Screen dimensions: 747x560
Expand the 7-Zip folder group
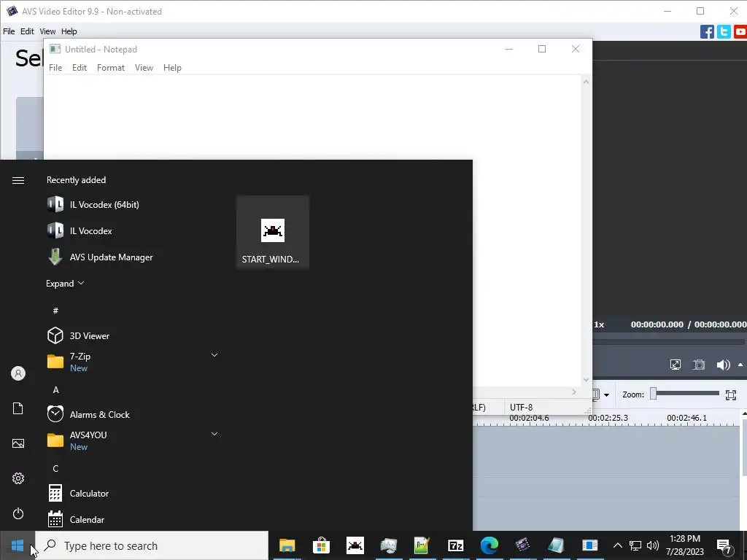tap(214, 355)
